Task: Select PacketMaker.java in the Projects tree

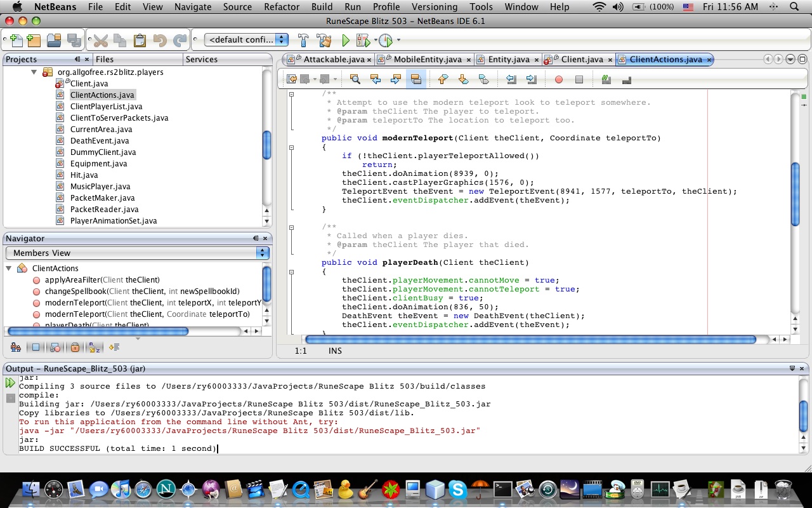Action: (102, 197)
